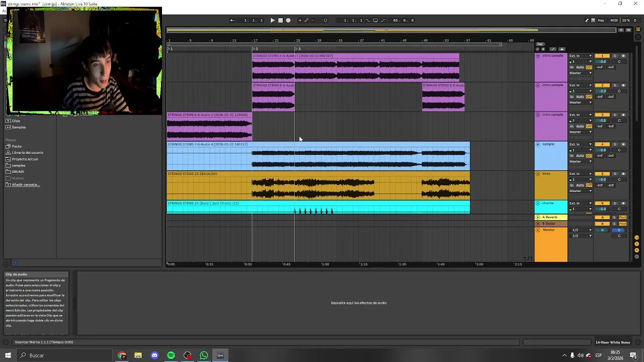
Task: Toggle the Automation Arm icon
Action: 306,21
